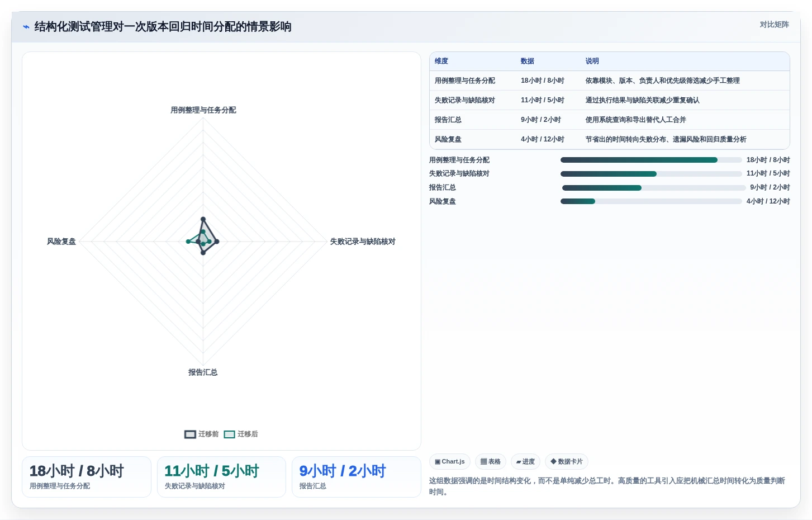Click table value 11小时 / 5小时

543,101
